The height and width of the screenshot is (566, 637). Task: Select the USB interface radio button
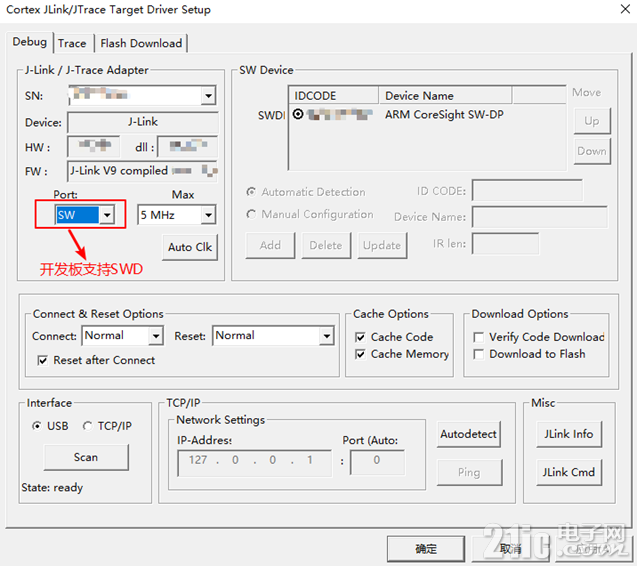click(37, 426)
